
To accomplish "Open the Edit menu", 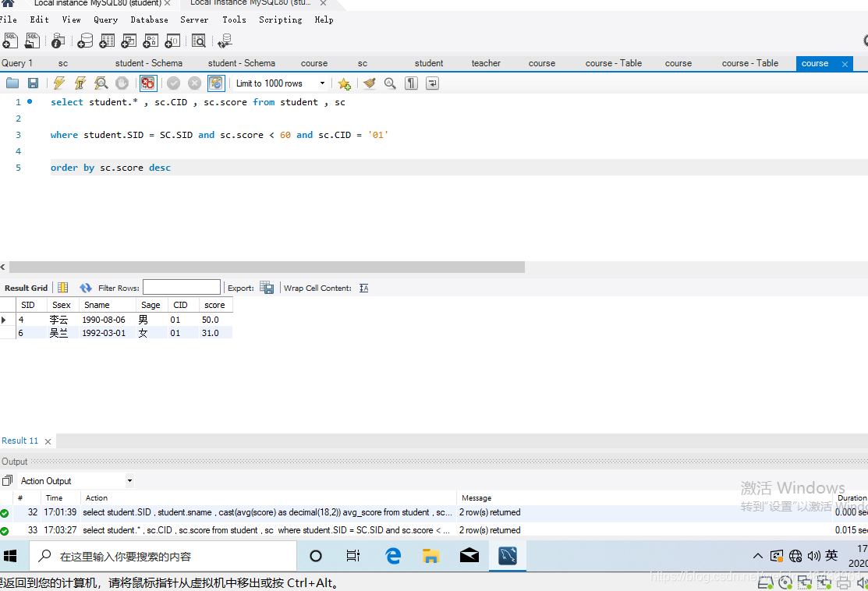I will tap(39, 19).
